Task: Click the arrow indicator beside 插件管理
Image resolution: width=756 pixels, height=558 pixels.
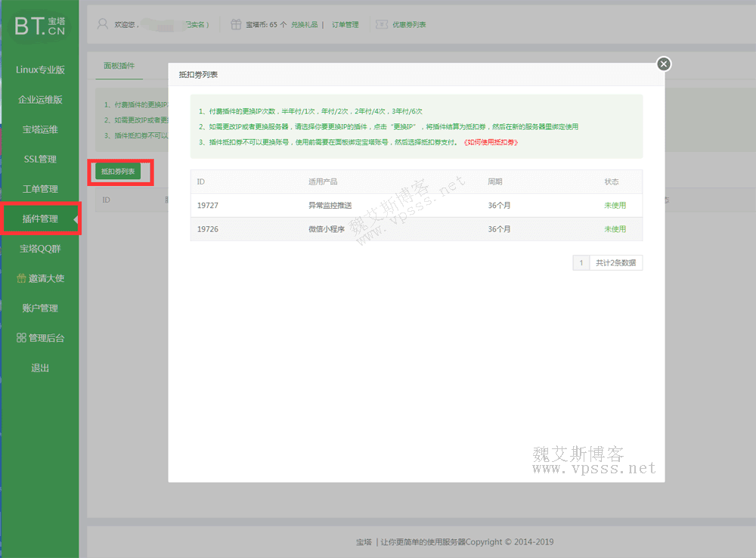Action: pos(75,219)
